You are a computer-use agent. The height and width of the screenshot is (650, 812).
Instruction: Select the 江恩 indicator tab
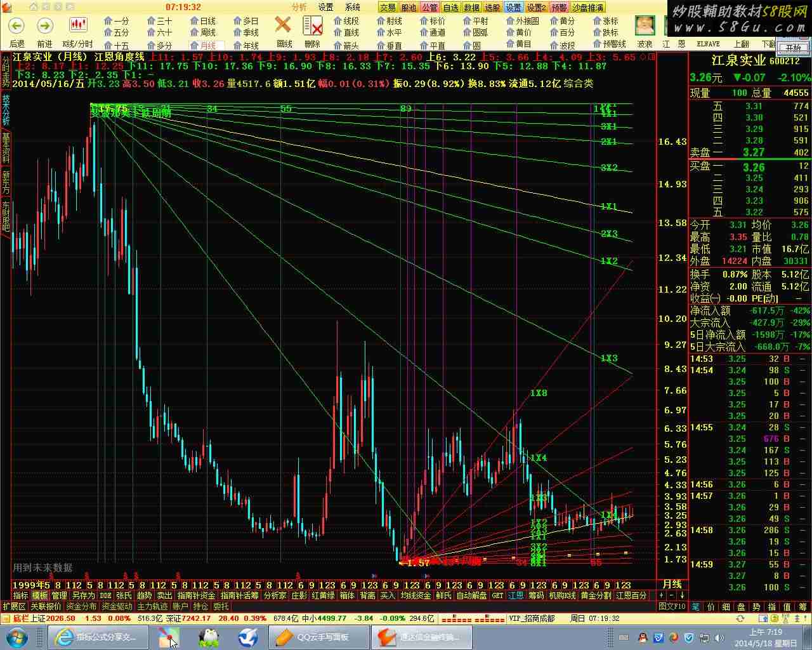click(x=516, y=595)
